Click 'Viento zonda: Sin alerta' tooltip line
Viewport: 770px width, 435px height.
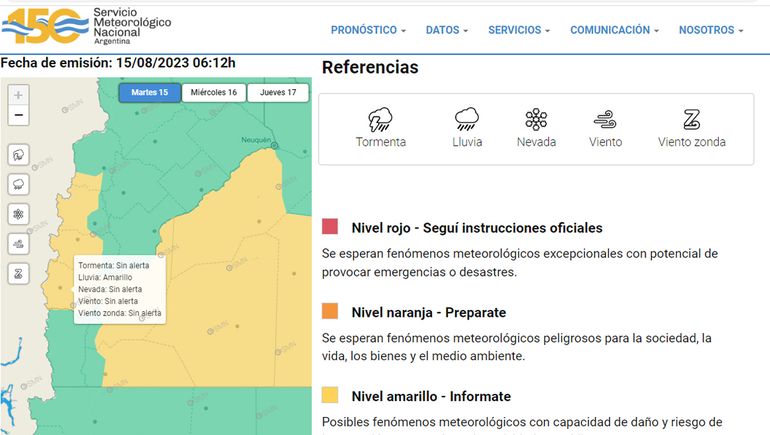click(119, 313)
